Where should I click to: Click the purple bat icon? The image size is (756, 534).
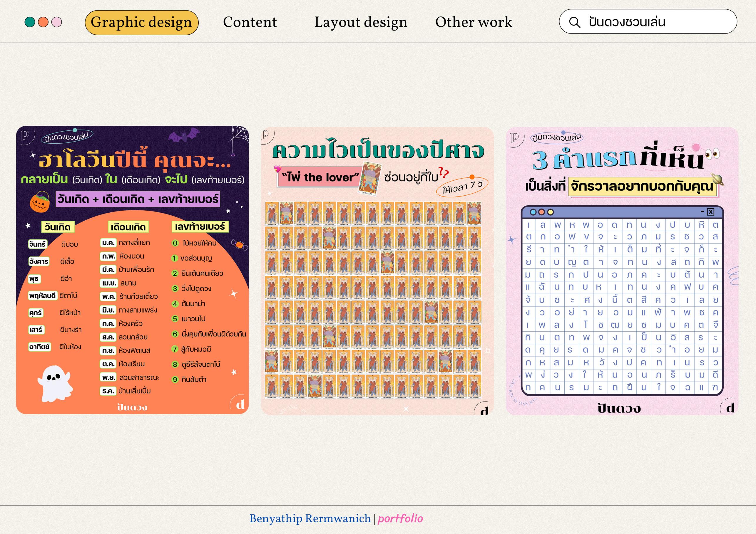point(184,135)
